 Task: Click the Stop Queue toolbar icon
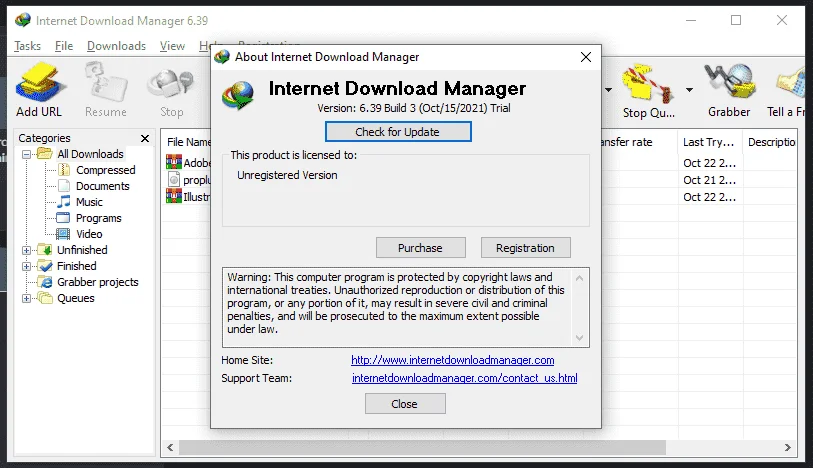pyautogui.click(x=648, y=84)
